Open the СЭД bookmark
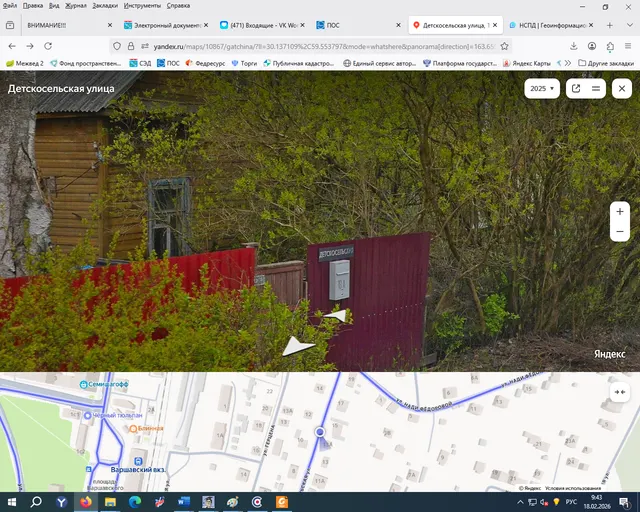This screenshot has width=640, height=512. click(140, 63)
